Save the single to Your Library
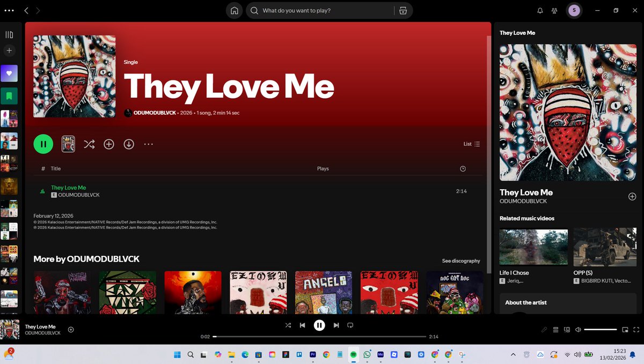Viewport: 644px width, 364px height. tap(109, 144)
